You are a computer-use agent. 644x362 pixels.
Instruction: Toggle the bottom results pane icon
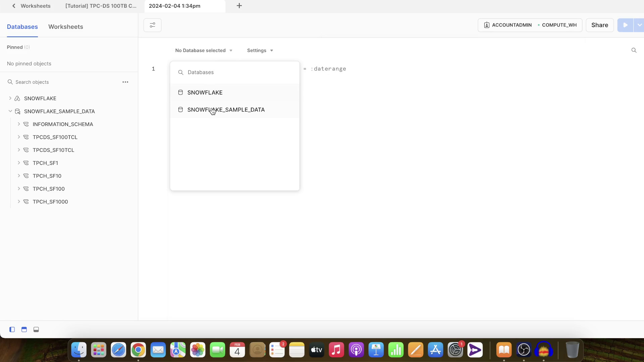tap(36, 329)
